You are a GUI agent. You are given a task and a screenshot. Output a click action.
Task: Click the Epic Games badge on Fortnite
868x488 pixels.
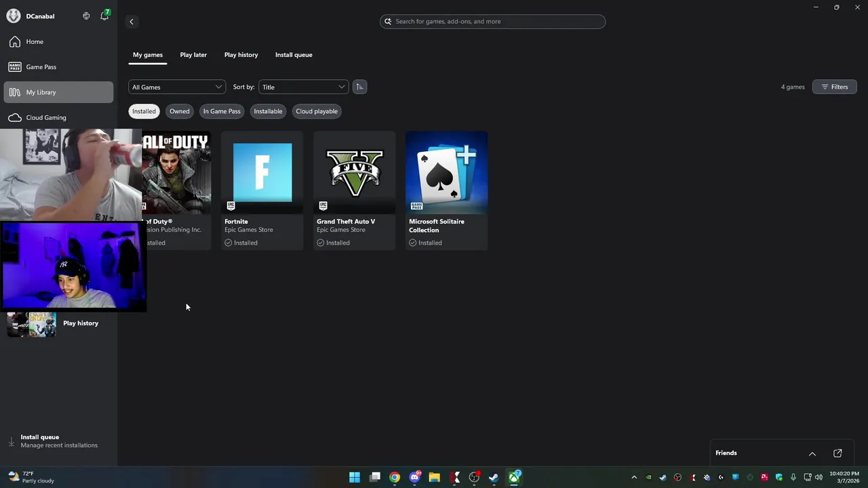tap(231, 205)
